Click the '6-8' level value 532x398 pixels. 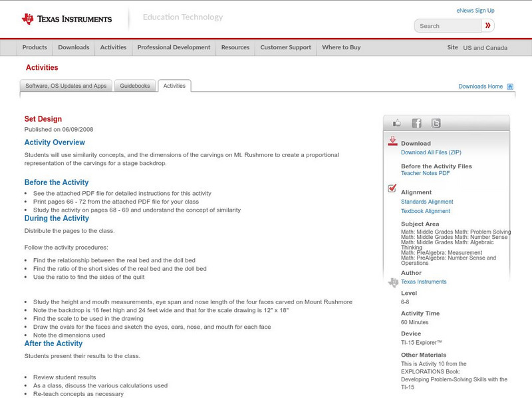coord(405,302)
